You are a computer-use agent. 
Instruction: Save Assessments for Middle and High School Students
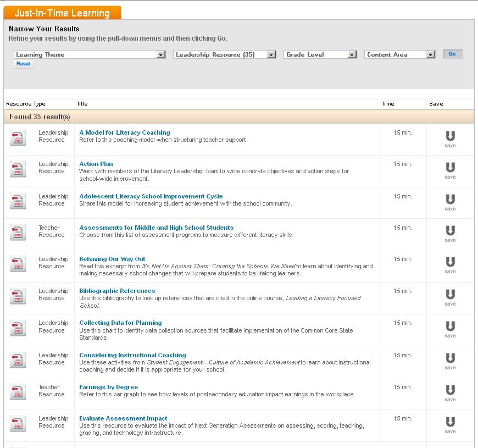click(450, 233)
